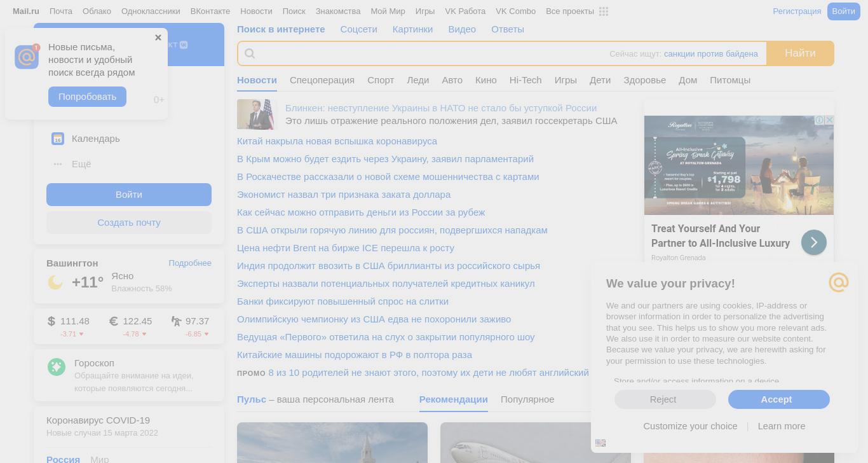
Task: Close the new mail notification popup
Action: 158,38
